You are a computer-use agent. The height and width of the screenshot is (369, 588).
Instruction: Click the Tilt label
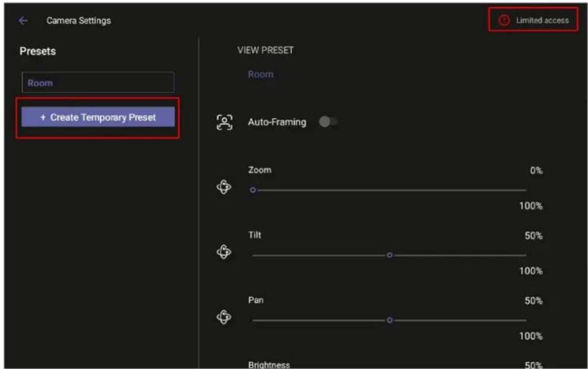coord(255,235)
